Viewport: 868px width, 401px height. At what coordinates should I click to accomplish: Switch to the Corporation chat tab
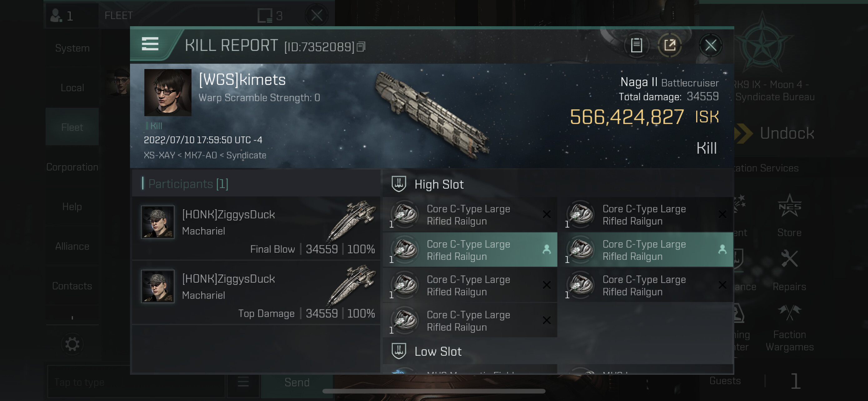click(x=72, y=167)
